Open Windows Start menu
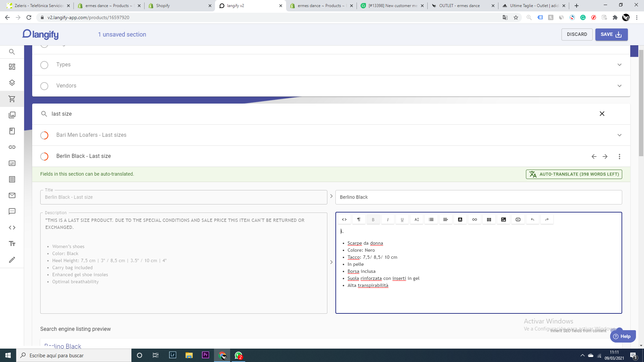The height and width of the screenshot is (362, 644). point(8,355)
